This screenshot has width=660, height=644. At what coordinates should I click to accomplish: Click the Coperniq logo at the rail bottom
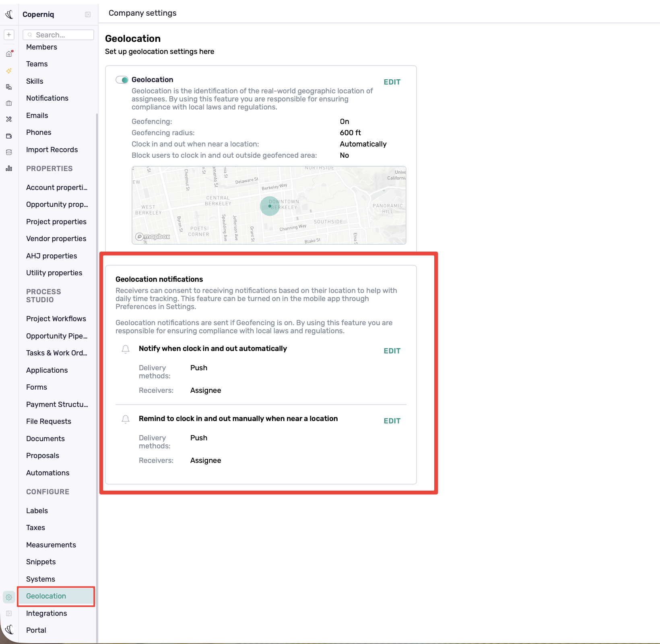pos(9,630)
